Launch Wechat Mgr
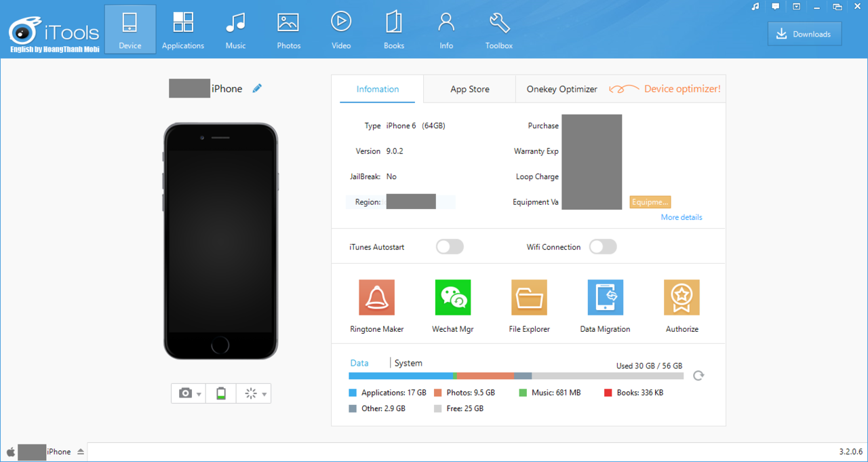 (452, 298)
